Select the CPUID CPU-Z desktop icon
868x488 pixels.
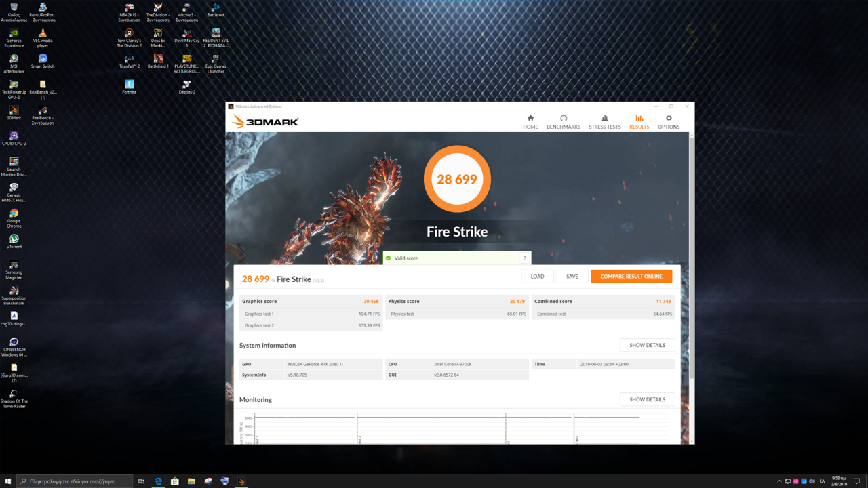[x=14, y=138]
